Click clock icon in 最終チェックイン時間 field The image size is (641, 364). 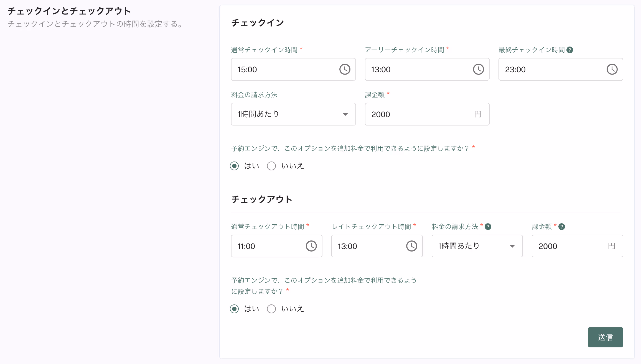click(x=612, y=69)
